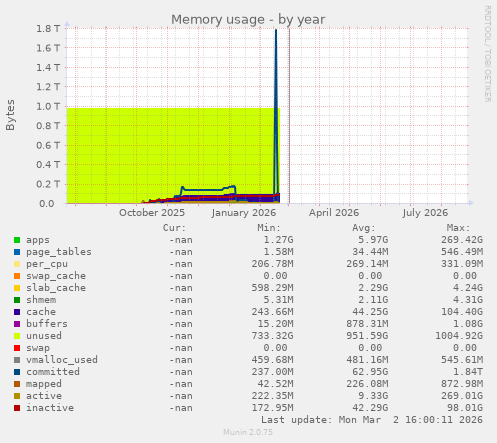Click the page_tables blue legend swatch
This screenshot has height=443, width=497.
17,252
